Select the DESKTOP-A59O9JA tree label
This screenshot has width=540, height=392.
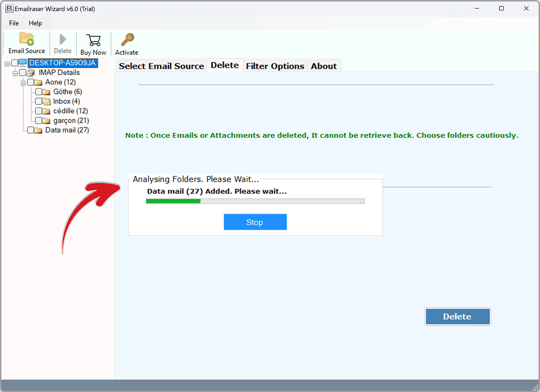62,63
